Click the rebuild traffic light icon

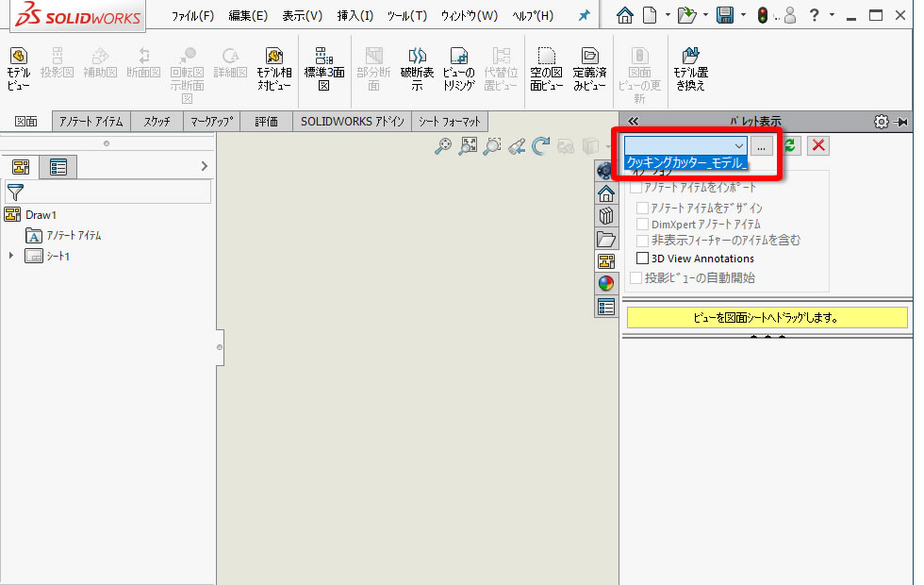763,15
